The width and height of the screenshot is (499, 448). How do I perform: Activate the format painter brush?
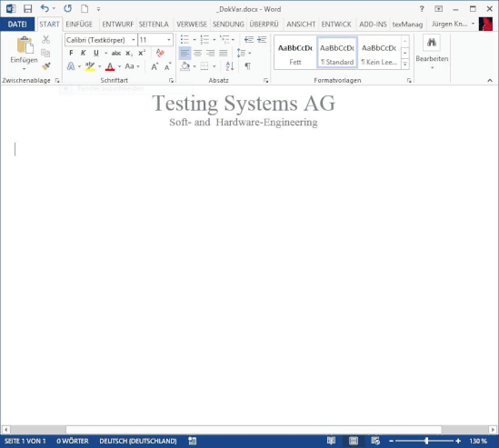[46, 65]
